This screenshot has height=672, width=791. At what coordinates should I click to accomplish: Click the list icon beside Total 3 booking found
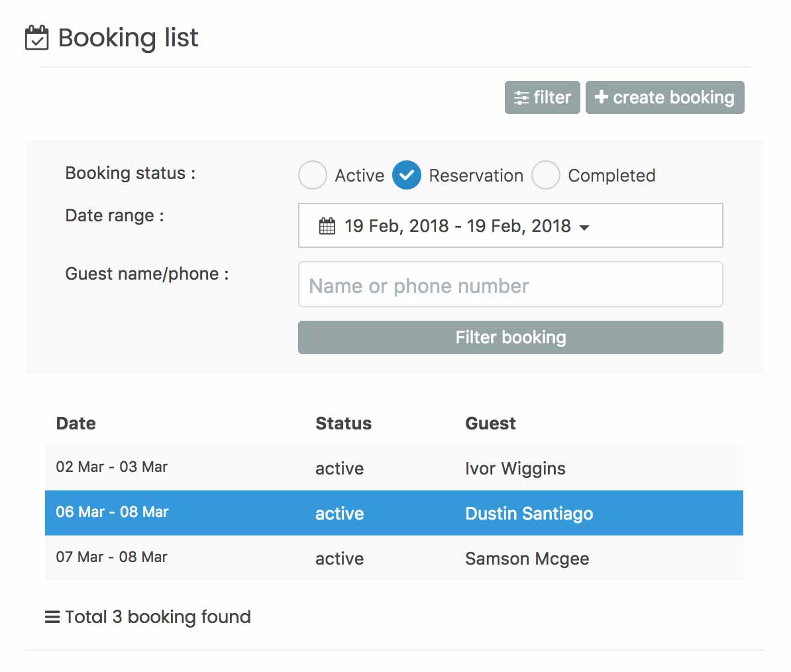click(52, 617)
